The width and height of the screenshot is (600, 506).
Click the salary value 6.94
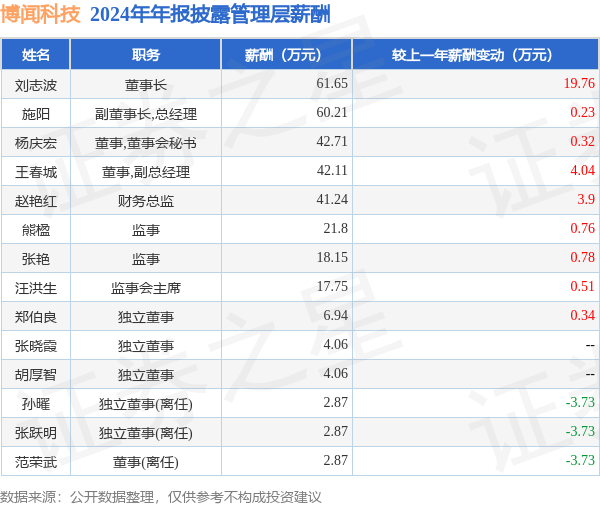click(x=335, y=316)
